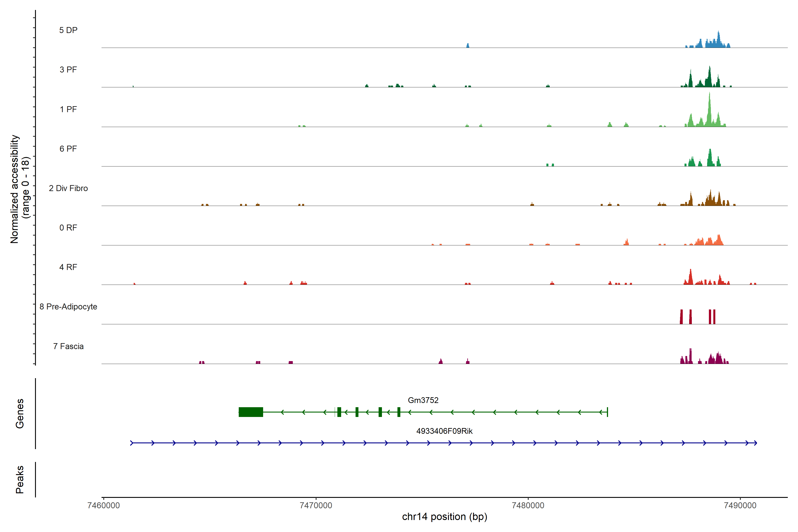Click the 5 DP track label
The height and width of the screenshot is (532, 798).
68,30
